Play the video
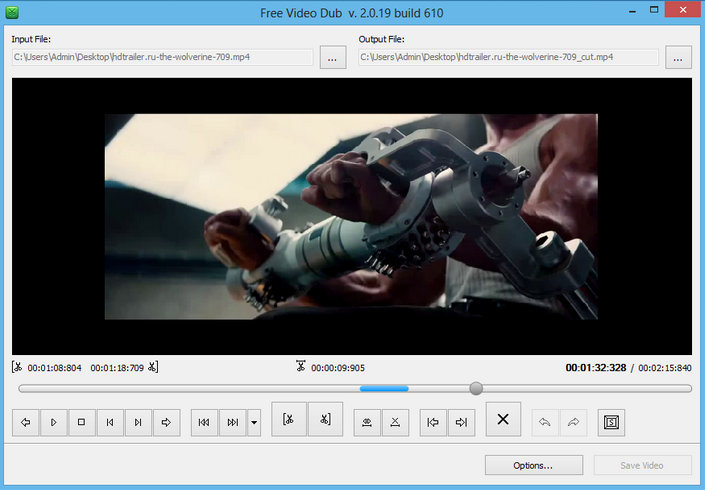705x490 pixels. coord(54,422)
